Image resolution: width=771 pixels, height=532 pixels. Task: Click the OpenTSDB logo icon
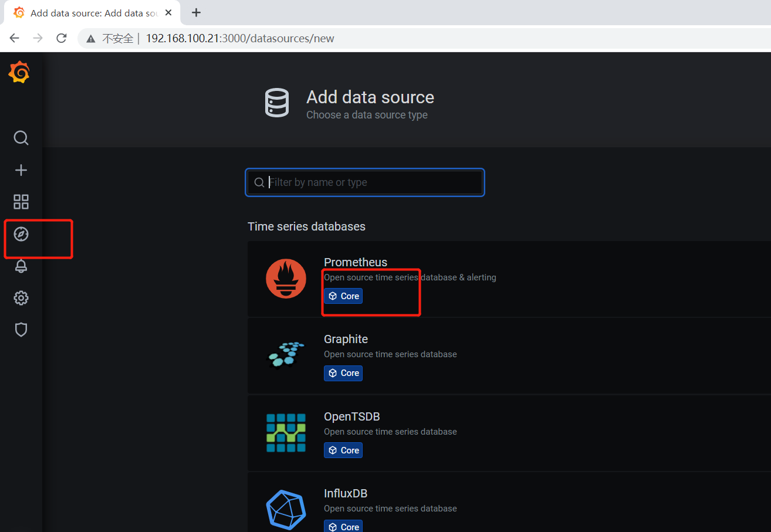coord(286,433)
